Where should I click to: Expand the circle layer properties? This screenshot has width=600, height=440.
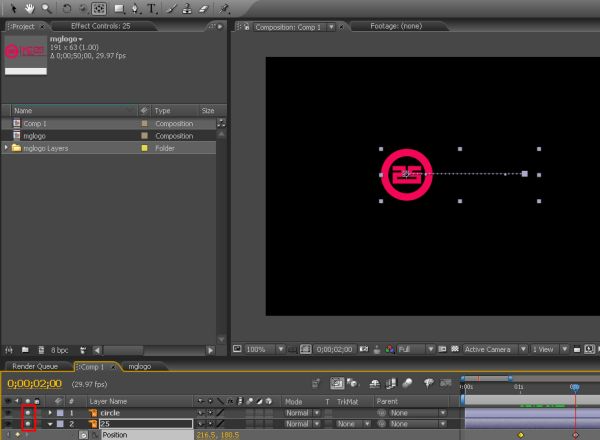pyautogui.click(x=50, y=413)
